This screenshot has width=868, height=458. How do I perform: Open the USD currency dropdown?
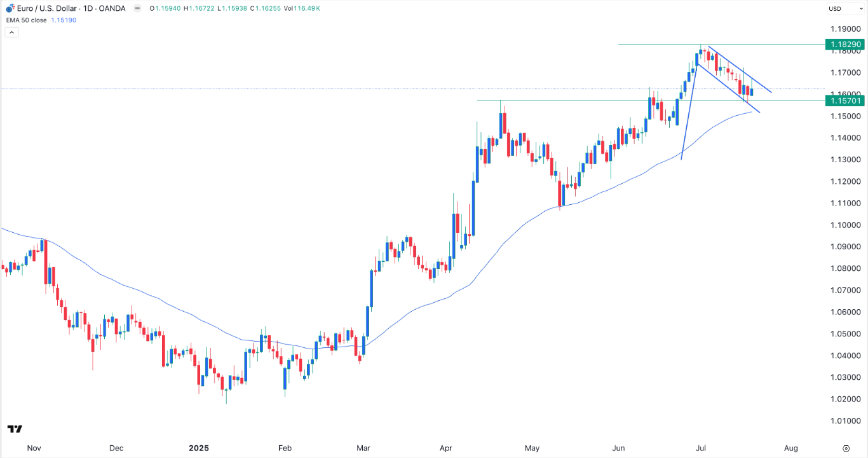click(x=844, y=9)
